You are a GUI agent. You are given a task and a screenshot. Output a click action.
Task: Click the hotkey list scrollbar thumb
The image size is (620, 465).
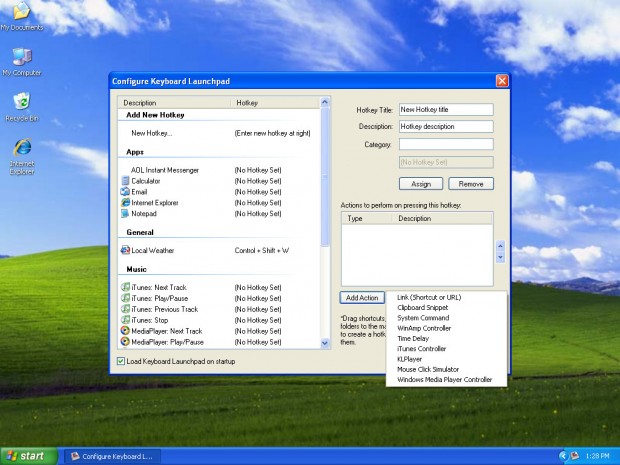pyautogui.click(x=325, y=177)
